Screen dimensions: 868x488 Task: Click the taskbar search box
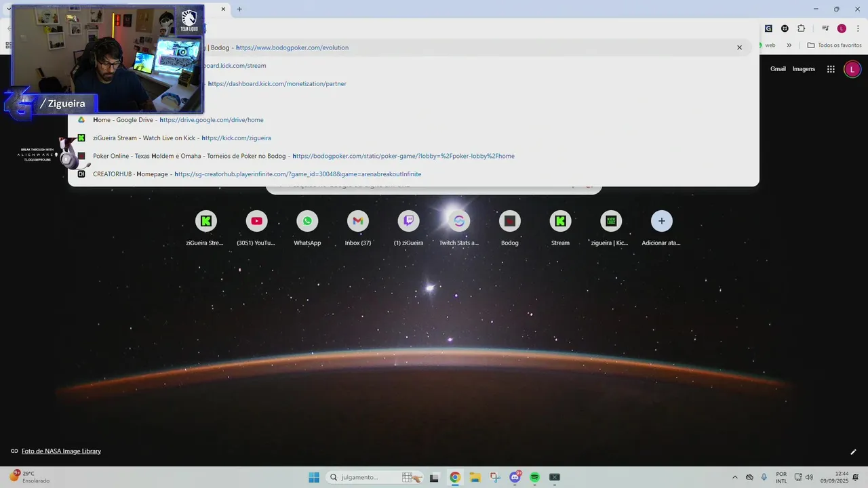pos(374,477)
